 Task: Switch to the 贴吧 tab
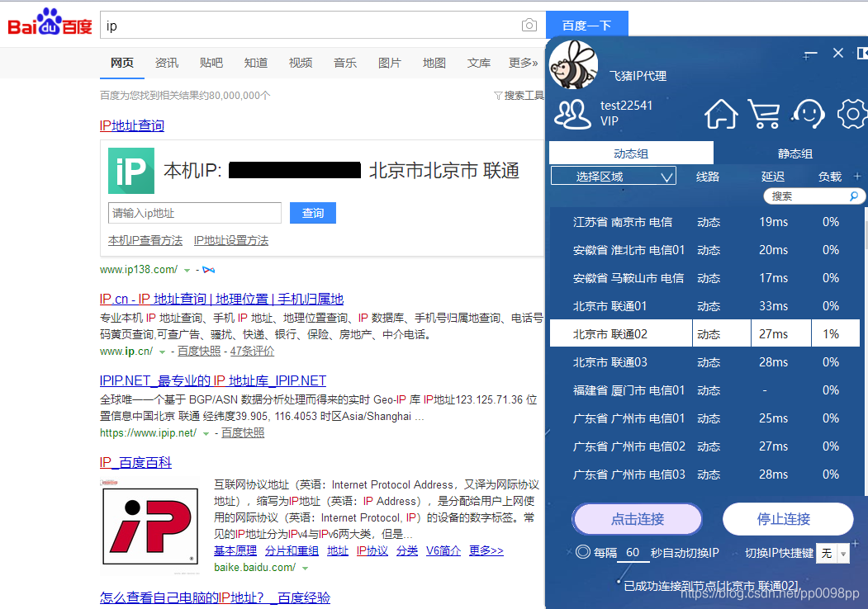[x=211, y=63]
